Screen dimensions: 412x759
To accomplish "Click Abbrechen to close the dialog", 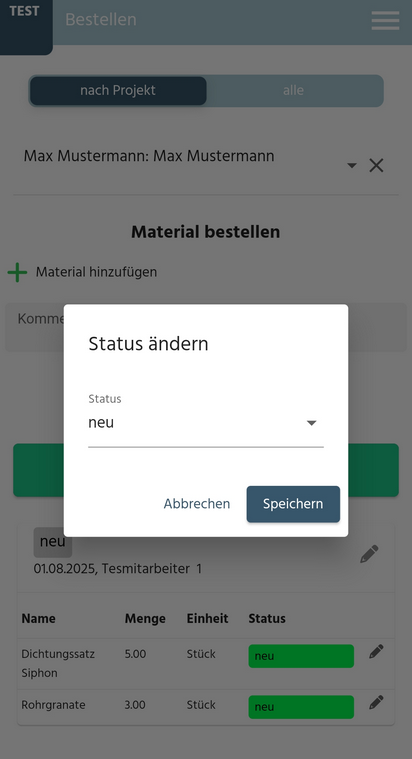I will point(197,504).
